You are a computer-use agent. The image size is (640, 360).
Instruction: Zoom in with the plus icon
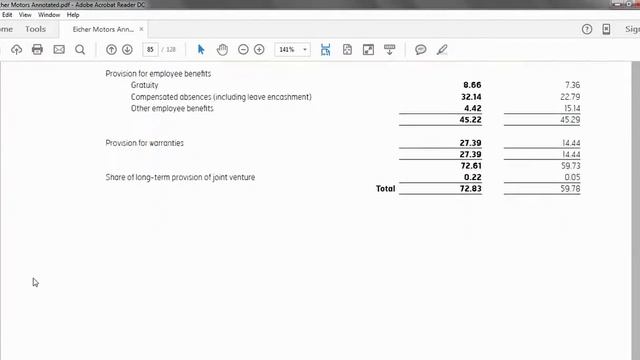[259, 50]
